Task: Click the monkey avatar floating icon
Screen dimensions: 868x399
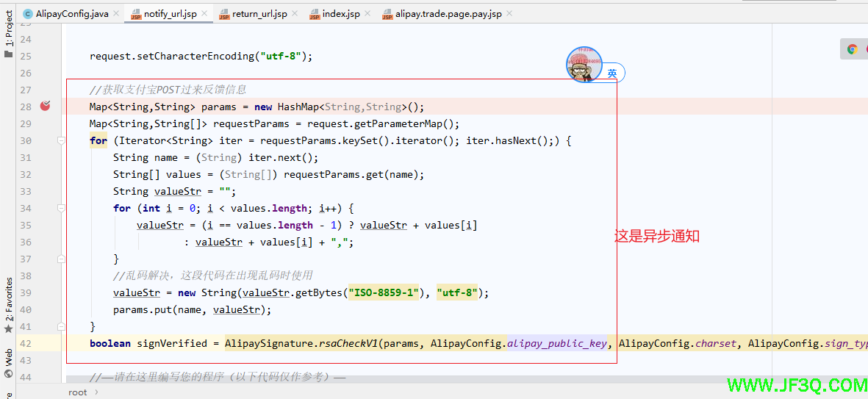Action: coord(584,65)
